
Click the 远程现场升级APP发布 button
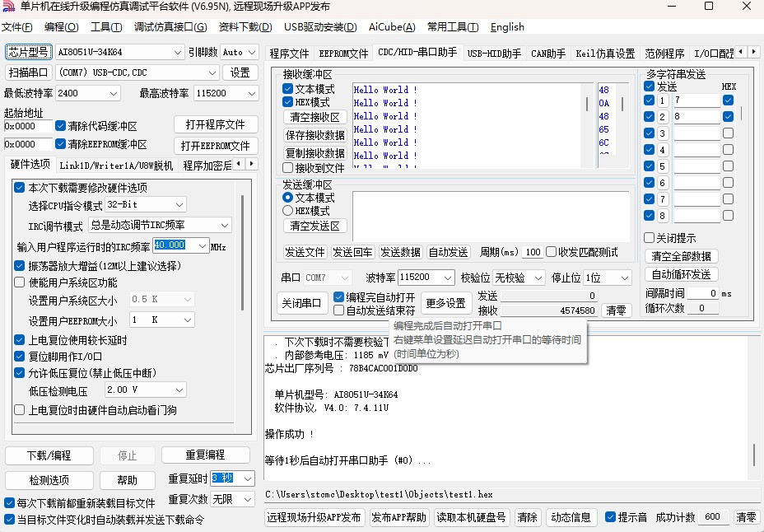(314, 517)
